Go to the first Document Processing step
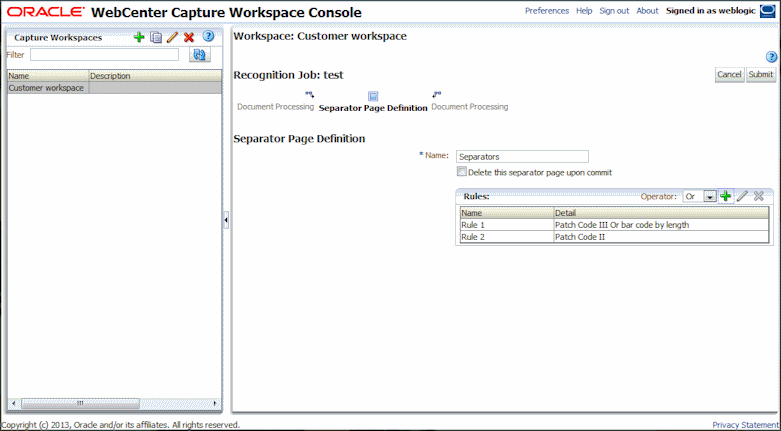 tap(275, 107)
